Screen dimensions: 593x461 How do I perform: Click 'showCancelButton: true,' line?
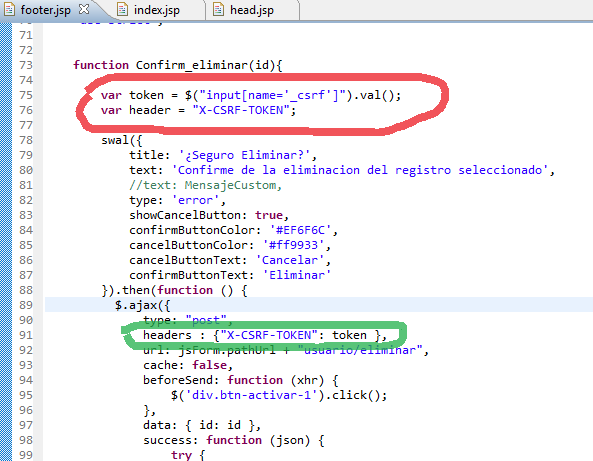click(209, 215)
